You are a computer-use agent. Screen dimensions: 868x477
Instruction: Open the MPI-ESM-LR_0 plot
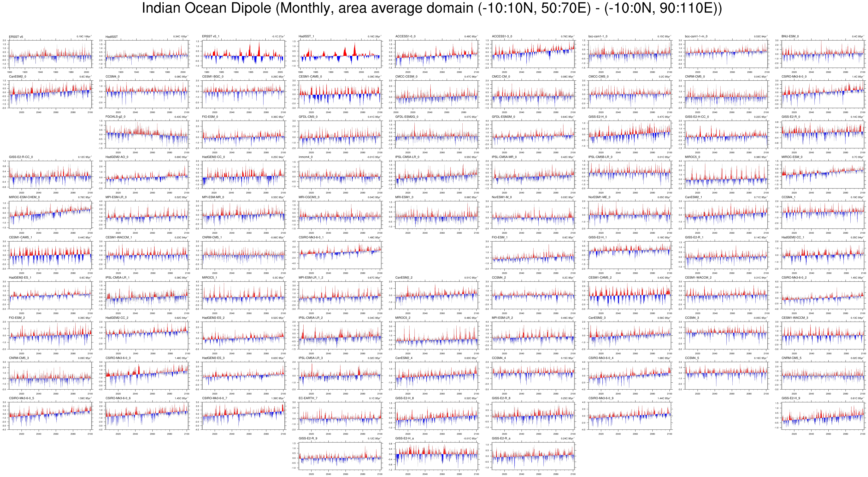point(147,215)
